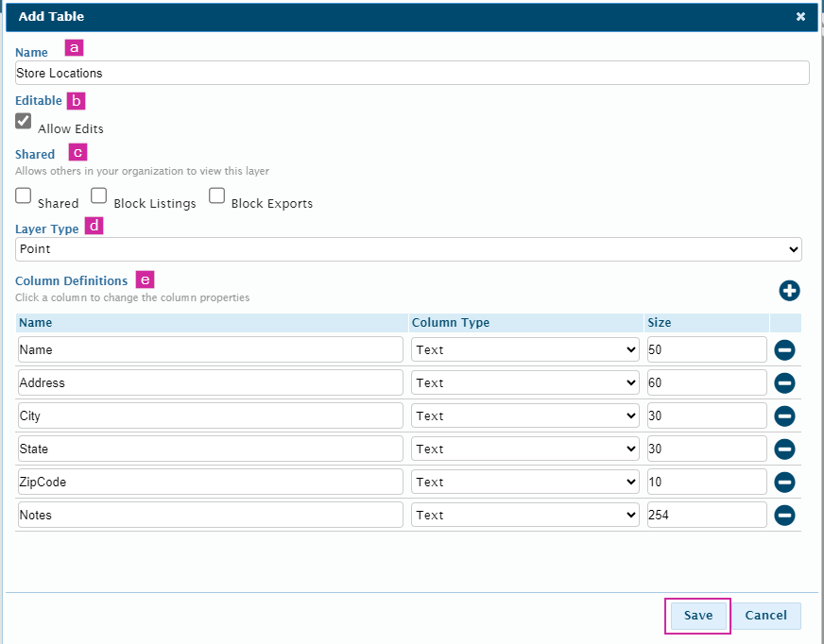
Task: Delete the City column using minus icon
Action: click(784, 416)
